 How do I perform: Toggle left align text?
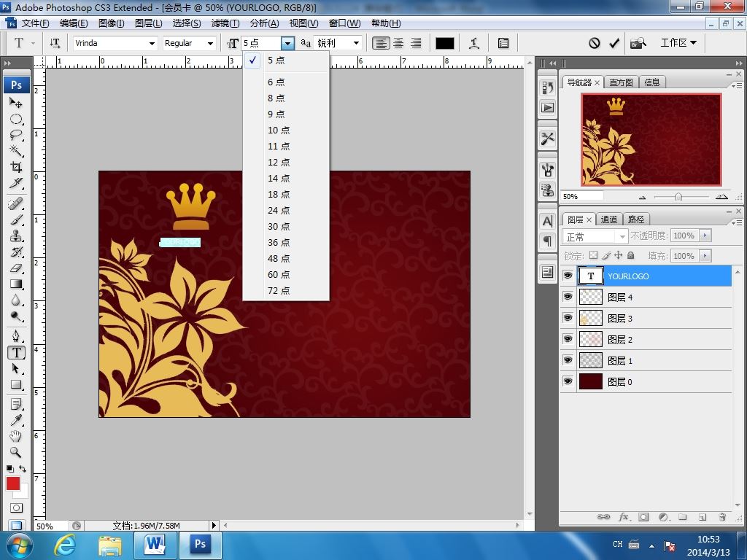(380, 43)
